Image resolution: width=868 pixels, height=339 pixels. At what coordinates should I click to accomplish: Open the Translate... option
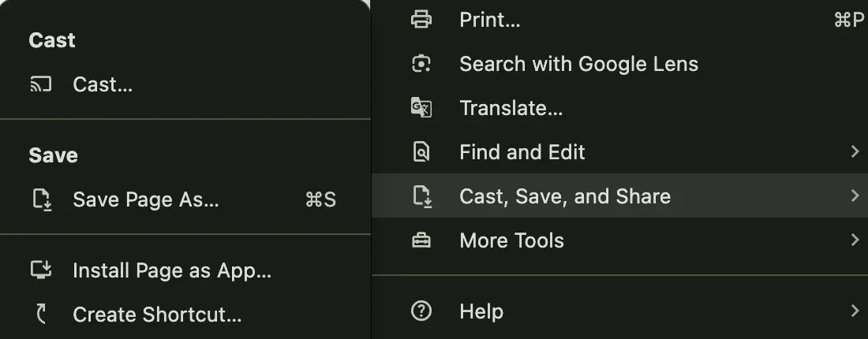619,108
